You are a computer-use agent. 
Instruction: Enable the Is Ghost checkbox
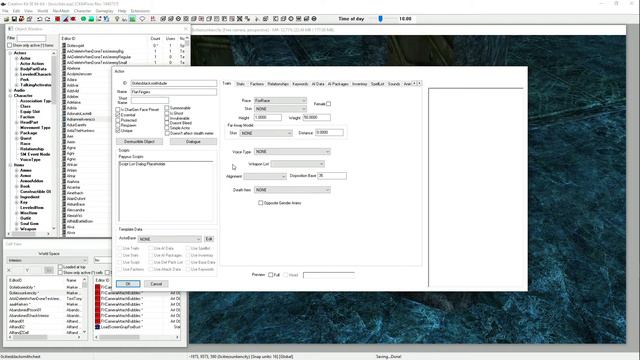167,113
